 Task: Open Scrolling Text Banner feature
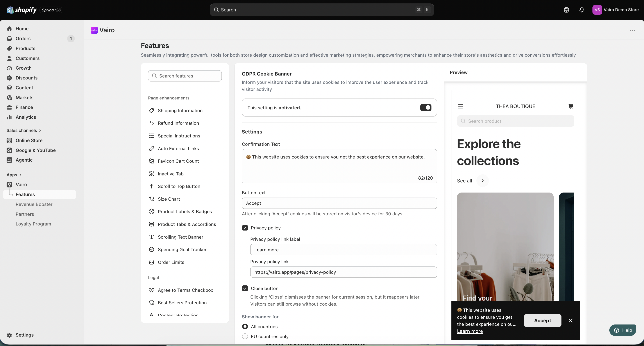[x=180, y=237]
